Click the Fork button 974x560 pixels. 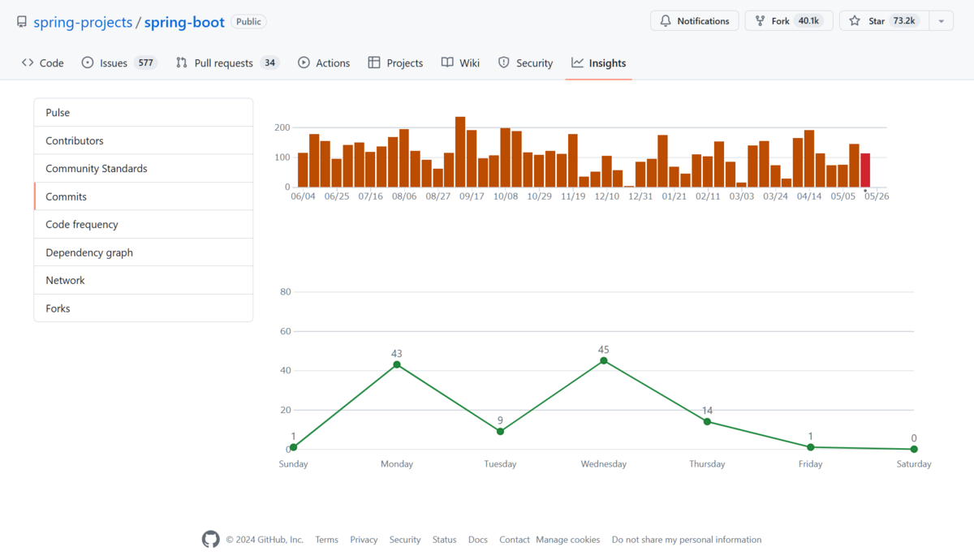[787, 21]
